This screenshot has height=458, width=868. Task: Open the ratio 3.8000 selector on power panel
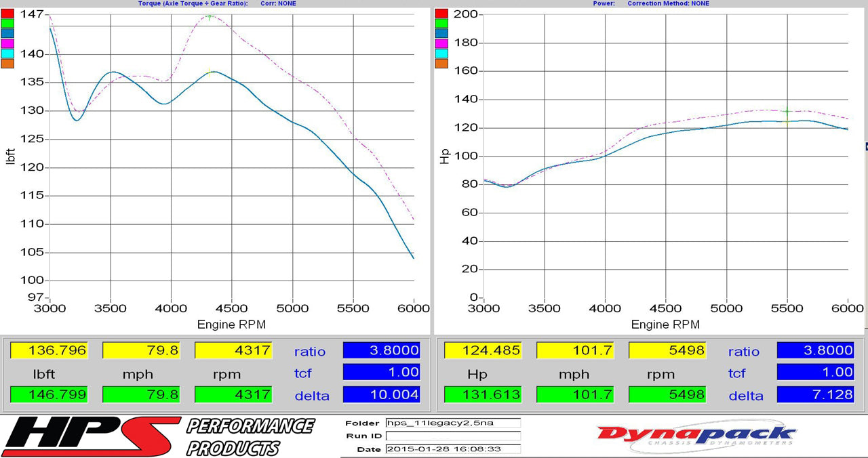(814, 351)
